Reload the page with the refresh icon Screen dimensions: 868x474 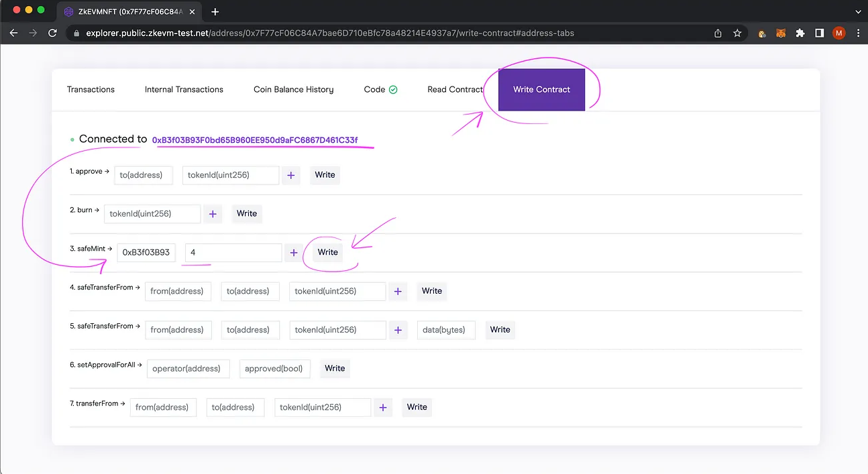52,33
